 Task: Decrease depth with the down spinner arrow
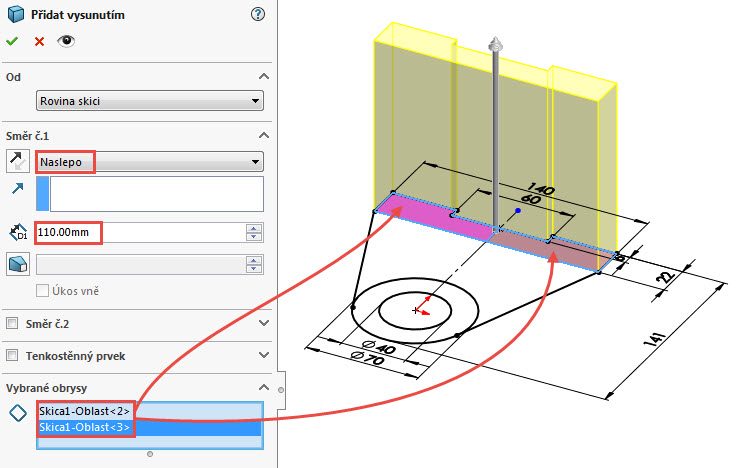pos(254,237)
